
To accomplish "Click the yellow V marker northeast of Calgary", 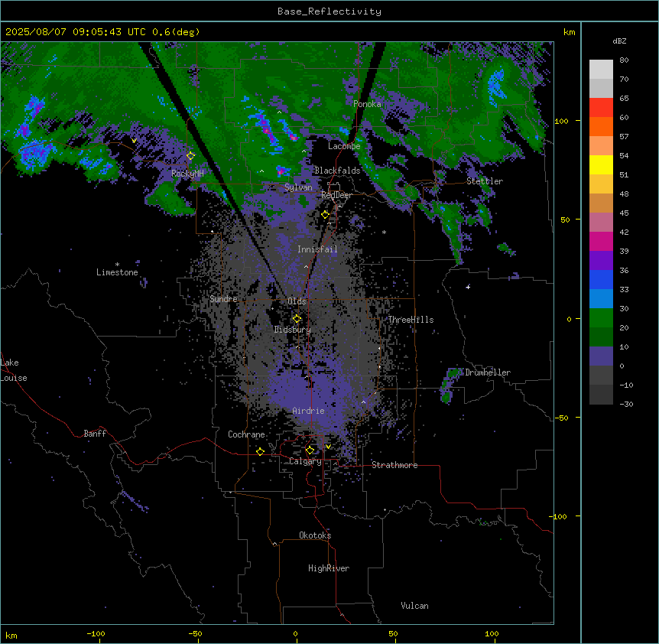I will point(328,447).
